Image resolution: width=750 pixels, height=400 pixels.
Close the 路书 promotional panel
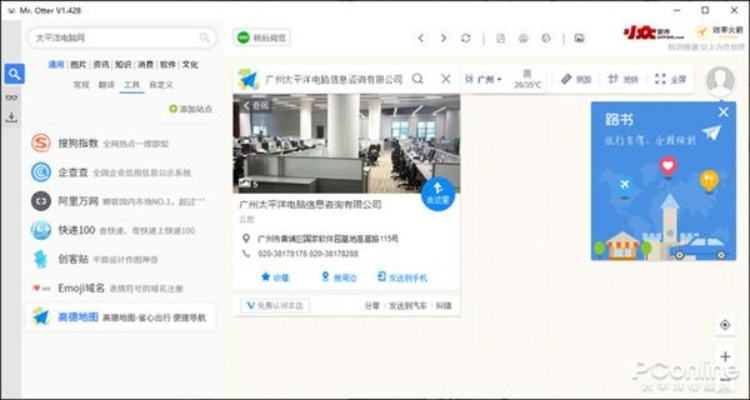pos(723,112)
